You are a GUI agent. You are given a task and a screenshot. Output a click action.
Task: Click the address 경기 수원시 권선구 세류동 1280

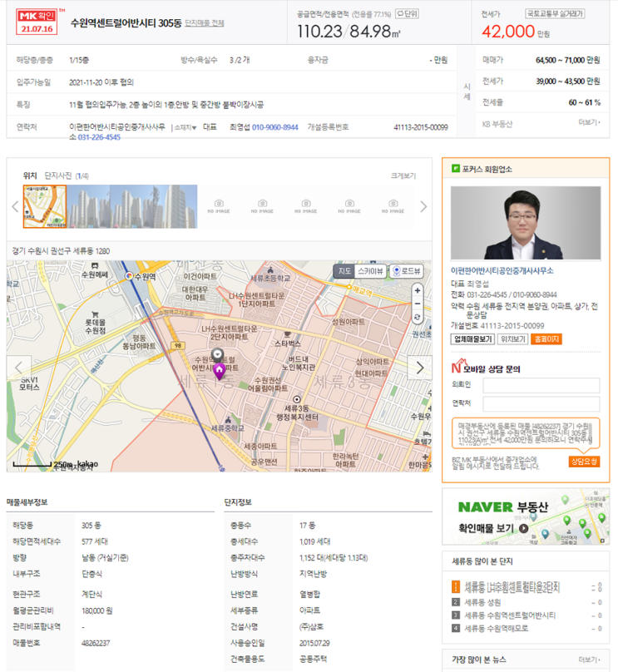point(61,251)
